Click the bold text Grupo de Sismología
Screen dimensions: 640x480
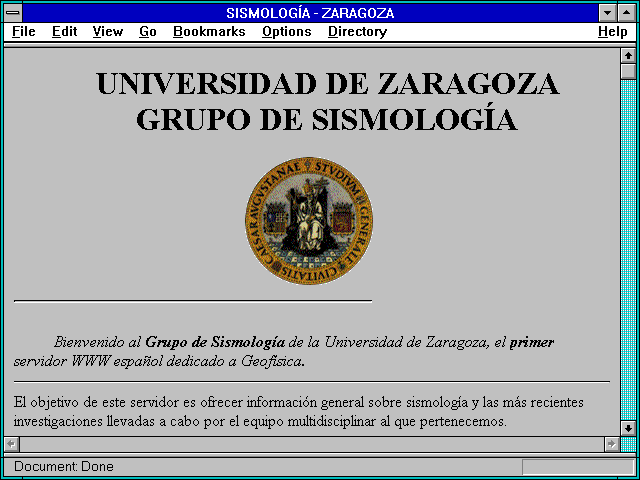215,342
